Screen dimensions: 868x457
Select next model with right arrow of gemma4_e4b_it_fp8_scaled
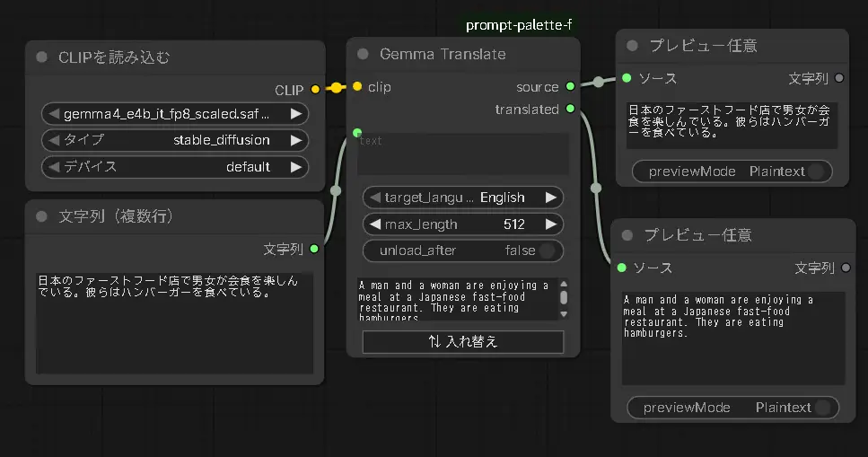pos(296,114)
